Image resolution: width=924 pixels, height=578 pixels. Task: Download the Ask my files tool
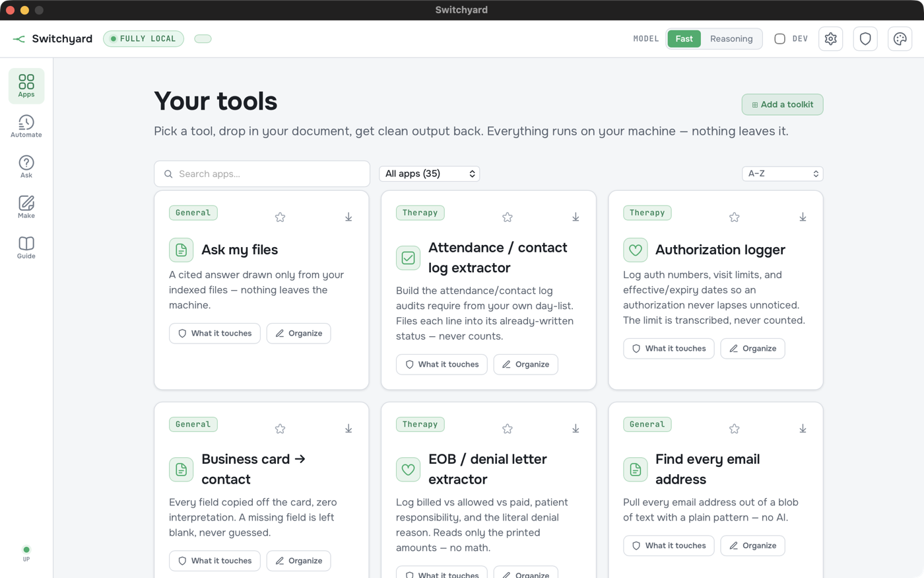(348, 217)
